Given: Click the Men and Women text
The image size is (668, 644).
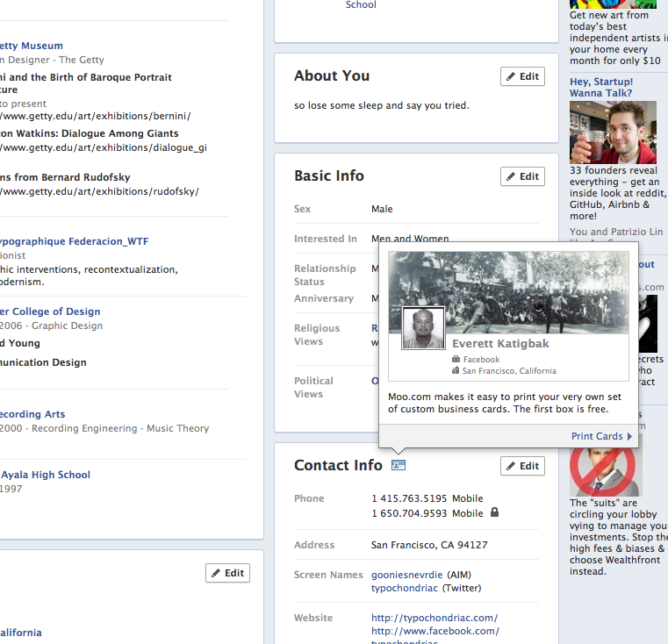Looking at the screenshot, I should 410,238.
